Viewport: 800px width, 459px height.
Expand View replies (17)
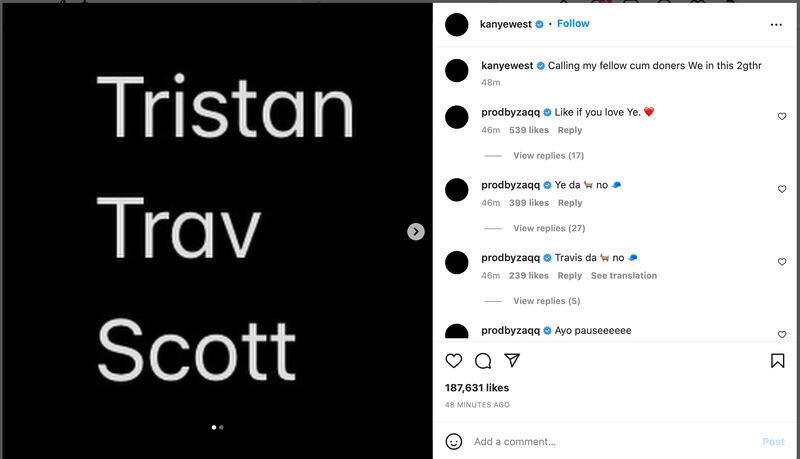click(x=548, y=156)
